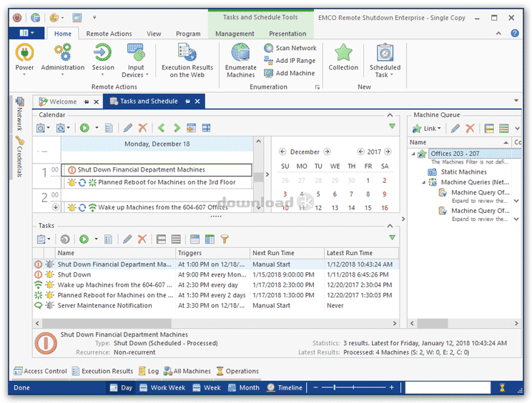Go to the previous month arrow
532x403 pixels.
pyautogui.click(x=282, y=152)
